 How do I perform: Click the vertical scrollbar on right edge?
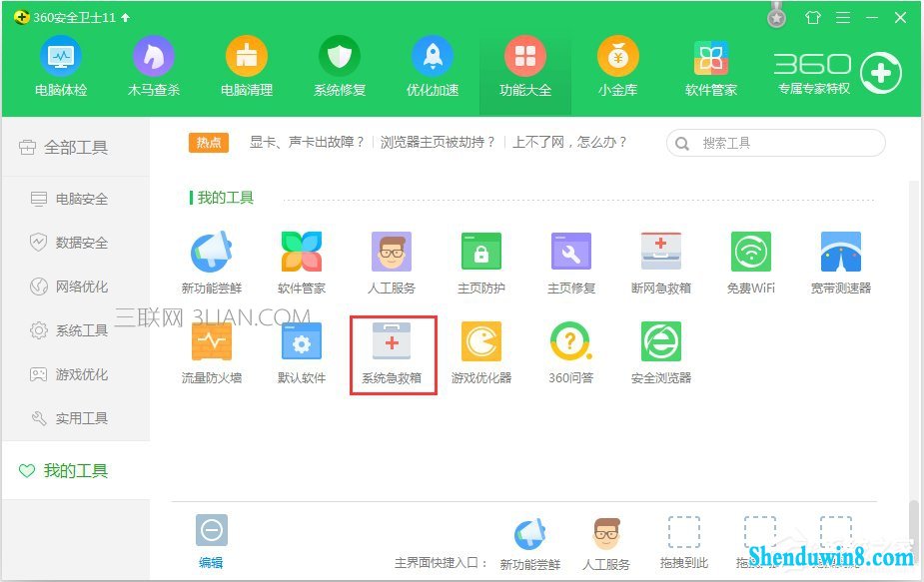click(x=913, y=526)
